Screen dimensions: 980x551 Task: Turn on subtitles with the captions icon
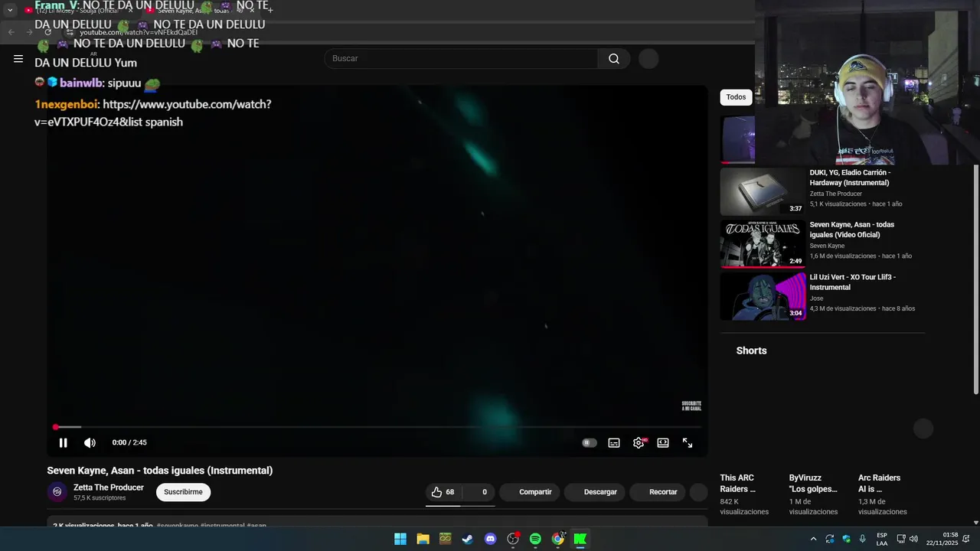[x=614, y=442]
